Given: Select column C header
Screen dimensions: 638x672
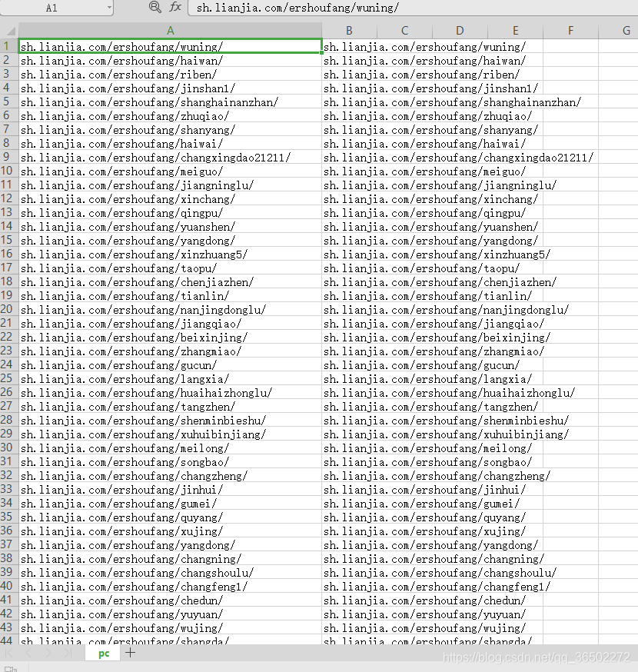Looking at the screenshot, I should (404, 31).
